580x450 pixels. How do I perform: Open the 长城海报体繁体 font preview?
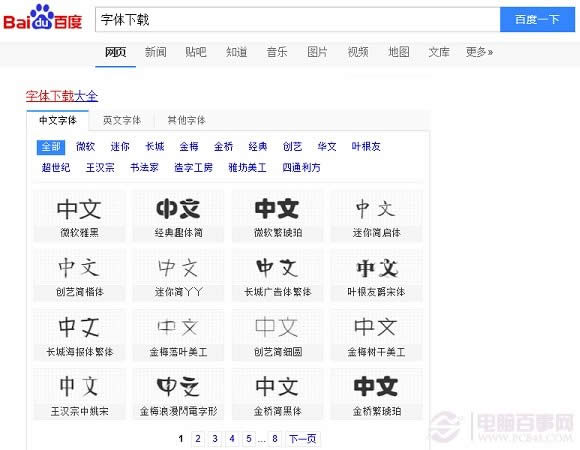point(79,335)
